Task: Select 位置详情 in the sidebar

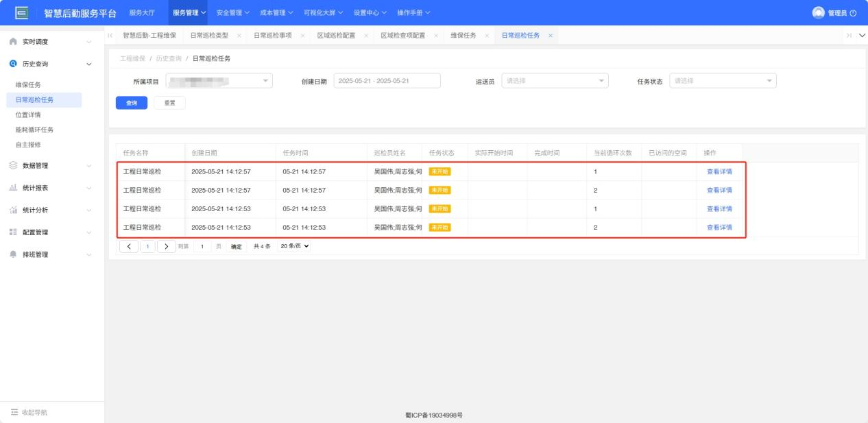Action: [x=28, y=114]
